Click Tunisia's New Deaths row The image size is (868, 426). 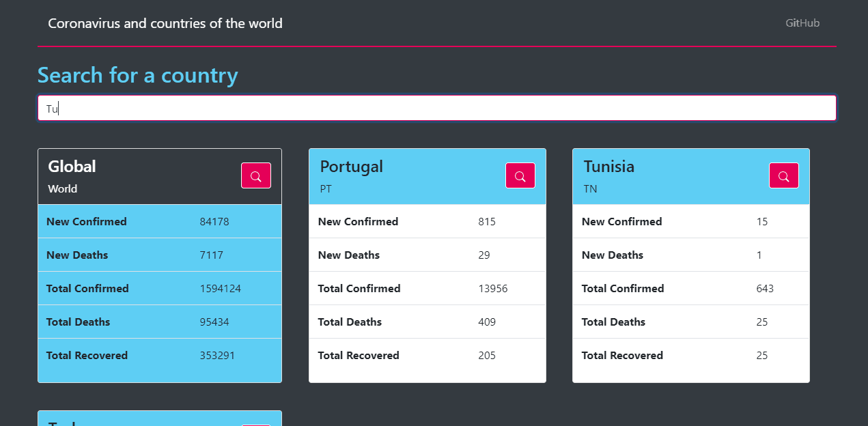(691, 255)
